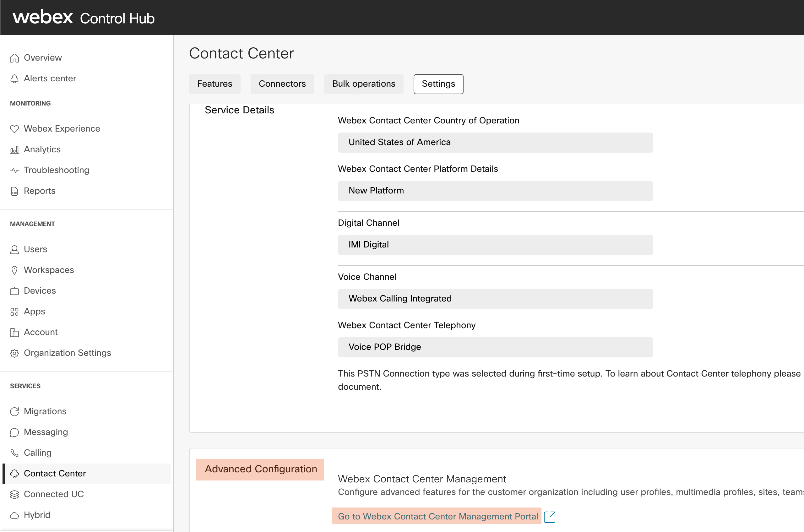Click the Contact Center page title

241,53
